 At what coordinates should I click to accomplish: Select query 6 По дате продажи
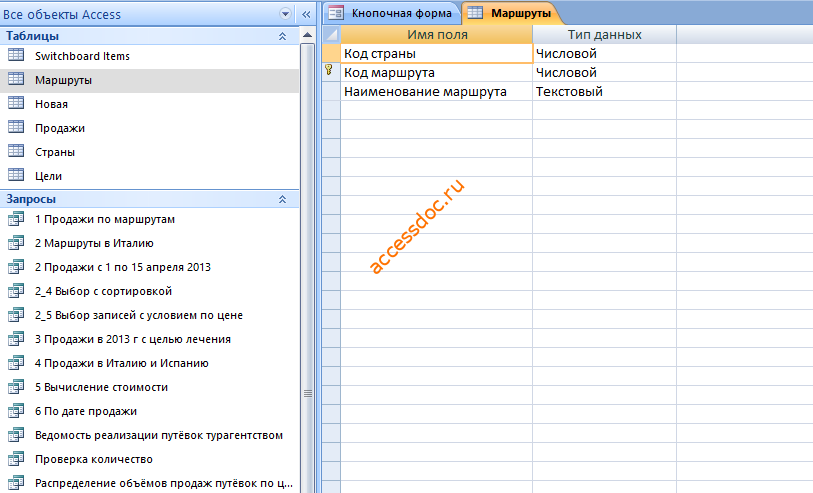click(x=149, y=411)
